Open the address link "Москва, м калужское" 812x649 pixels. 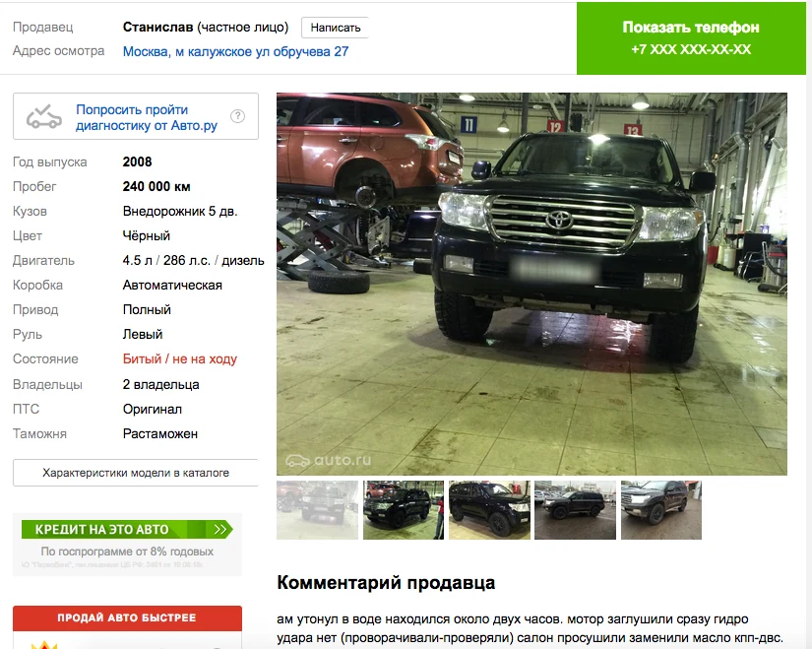(x=235, y=52)
